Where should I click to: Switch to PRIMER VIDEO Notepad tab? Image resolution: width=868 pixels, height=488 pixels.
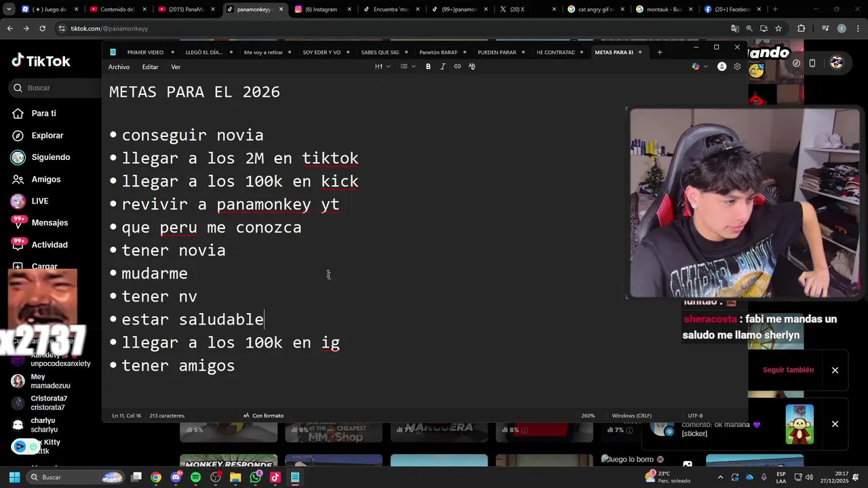point(145,52)
